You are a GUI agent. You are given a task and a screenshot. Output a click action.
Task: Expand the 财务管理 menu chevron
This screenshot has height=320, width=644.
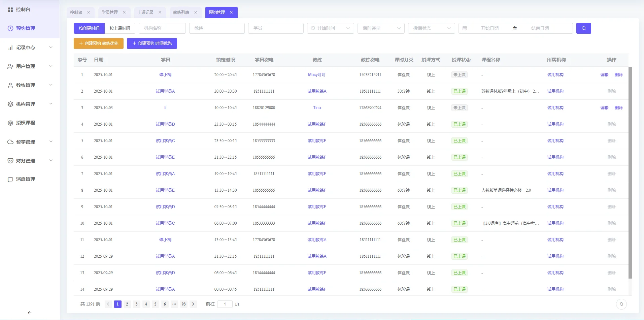pos(51,160)
